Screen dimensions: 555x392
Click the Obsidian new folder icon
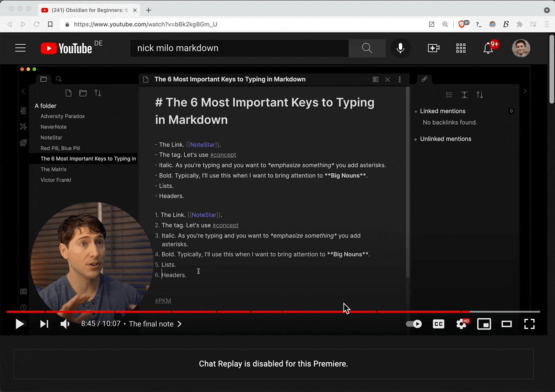pos(83,93)
